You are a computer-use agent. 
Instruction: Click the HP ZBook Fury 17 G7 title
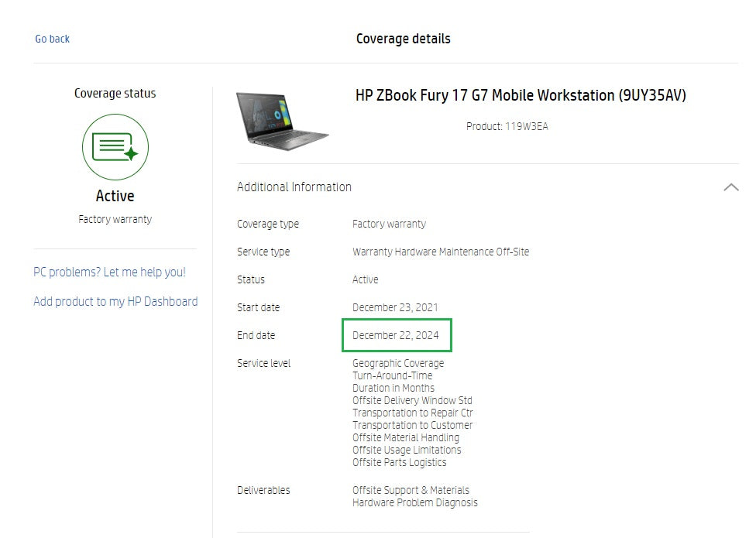(521, 96)
